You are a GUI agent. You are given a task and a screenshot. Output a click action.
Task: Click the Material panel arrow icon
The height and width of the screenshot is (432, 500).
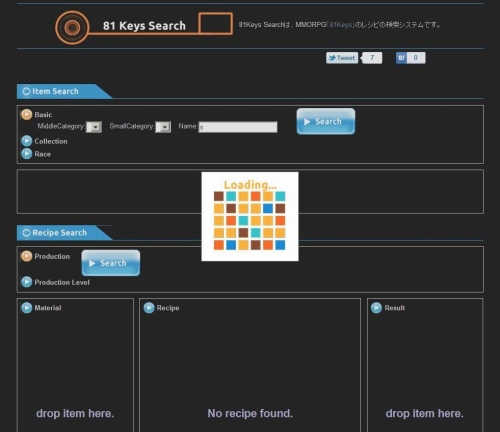[x=27, y=308]
